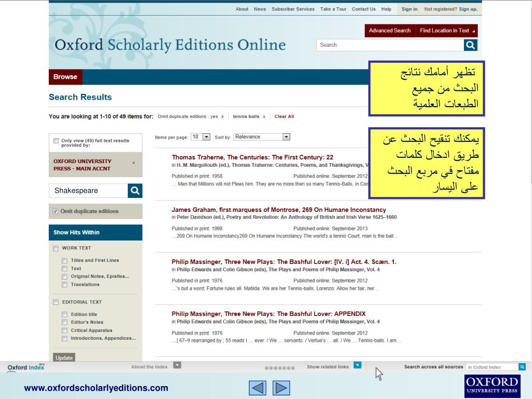The image size is (532, 399).
Task: Check the Translations checkbox
Action: (64, 285)
